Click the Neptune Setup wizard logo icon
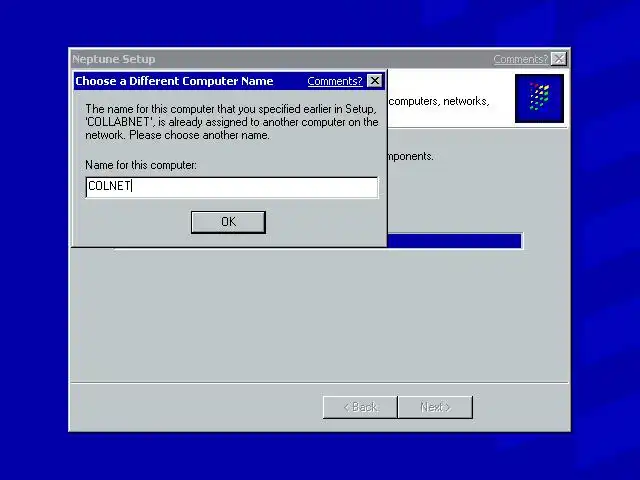The width and height of the screenshot is (640, 480). tap(539, 98)
